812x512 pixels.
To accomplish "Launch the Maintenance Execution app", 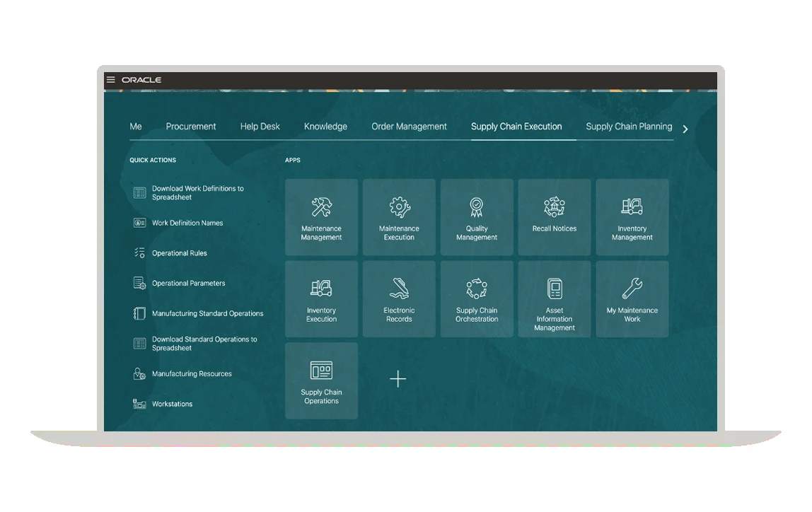I will (399, 217).
